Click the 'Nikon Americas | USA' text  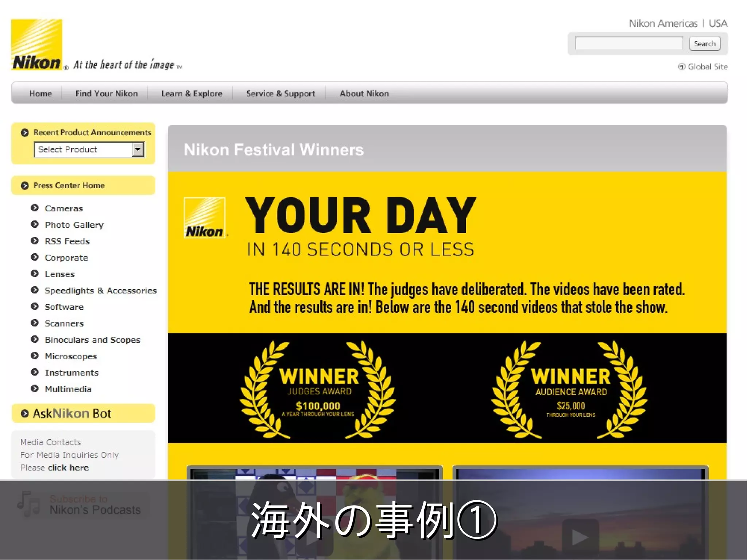(678, 24)
